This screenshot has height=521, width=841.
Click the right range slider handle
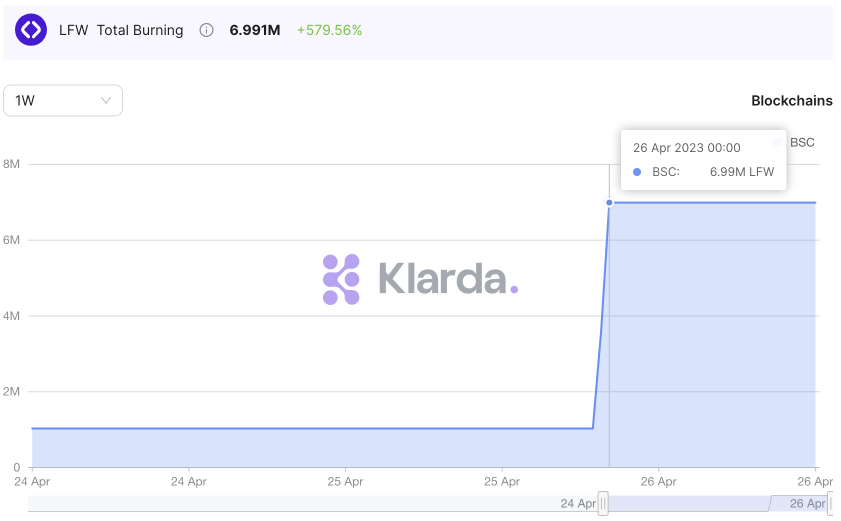pyautogui.click(x=830, y=503)
